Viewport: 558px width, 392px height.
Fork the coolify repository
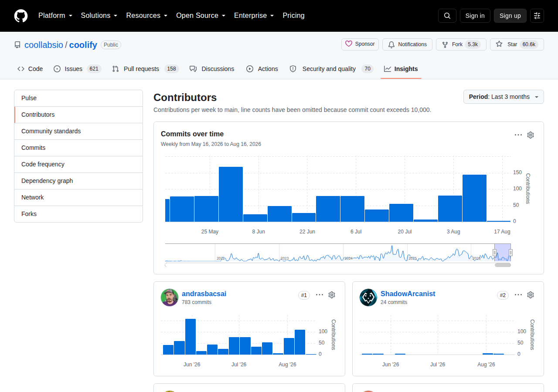point(461,44)
